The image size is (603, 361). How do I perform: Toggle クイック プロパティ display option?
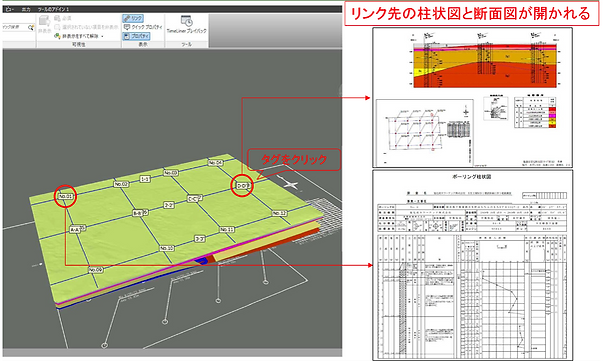(x=143, y=27)
